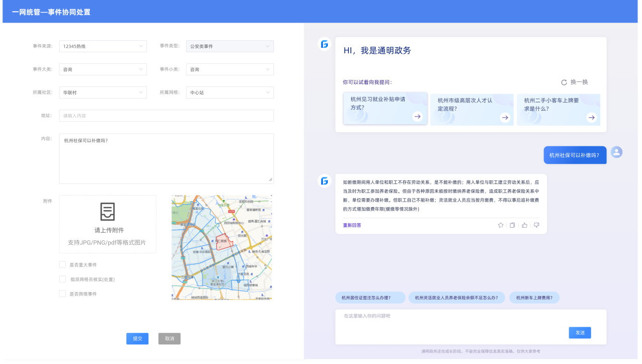642x364 pixels.
Task: Click the 提交 submit button
Action: (137, 339)
